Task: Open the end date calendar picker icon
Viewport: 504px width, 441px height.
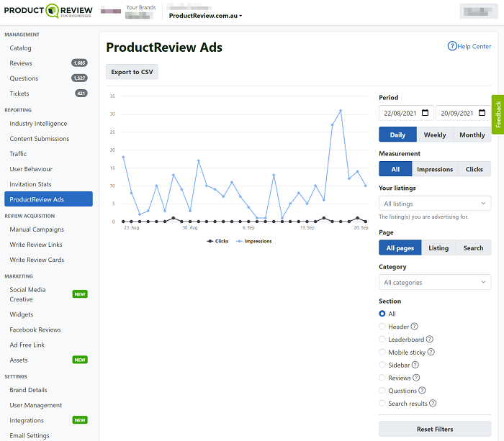Action: click(482, 113)
